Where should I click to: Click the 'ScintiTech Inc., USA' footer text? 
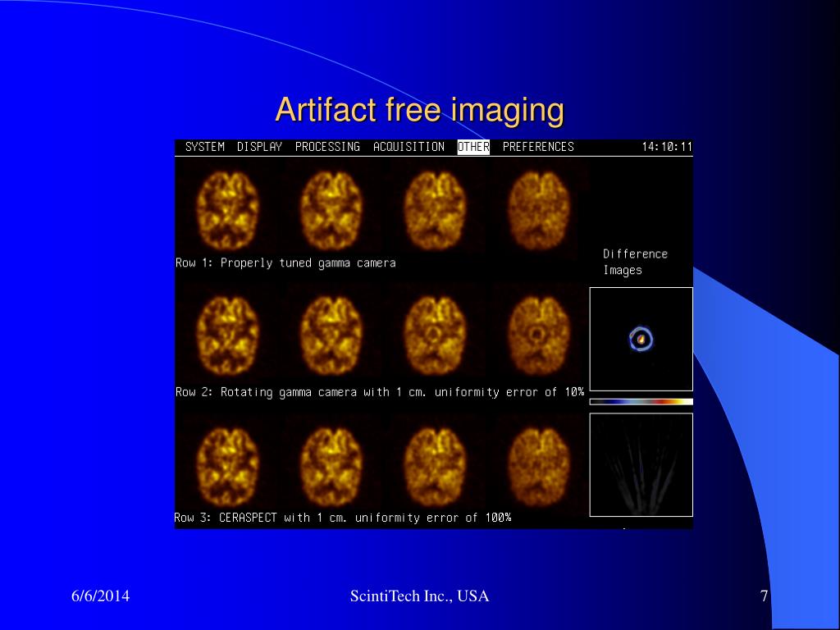click(x=419, y=596)
